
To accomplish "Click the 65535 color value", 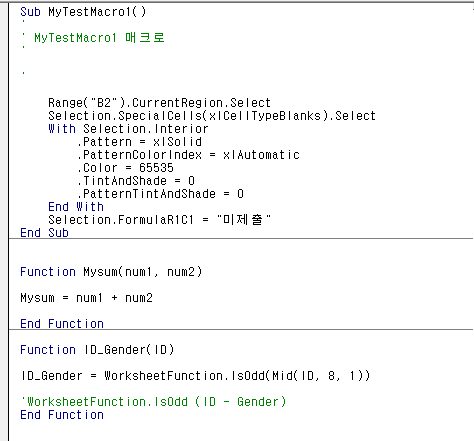I will (156, 168).
